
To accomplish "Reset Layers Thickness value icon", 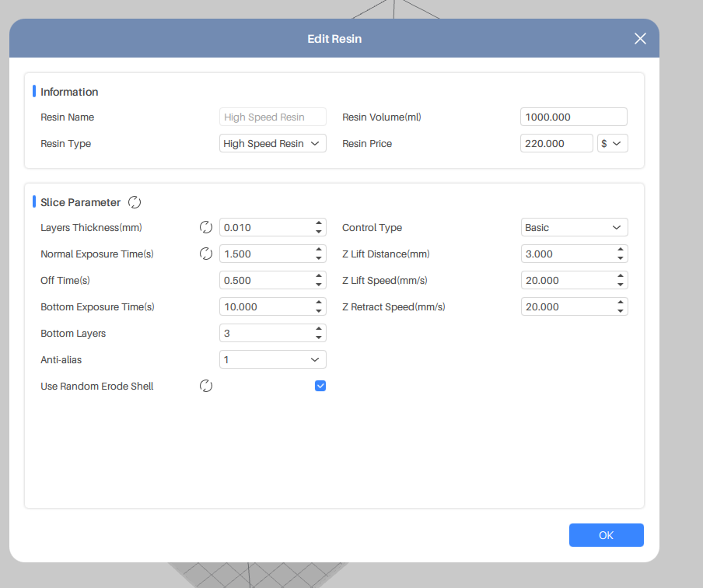I will tap(206, 227).
